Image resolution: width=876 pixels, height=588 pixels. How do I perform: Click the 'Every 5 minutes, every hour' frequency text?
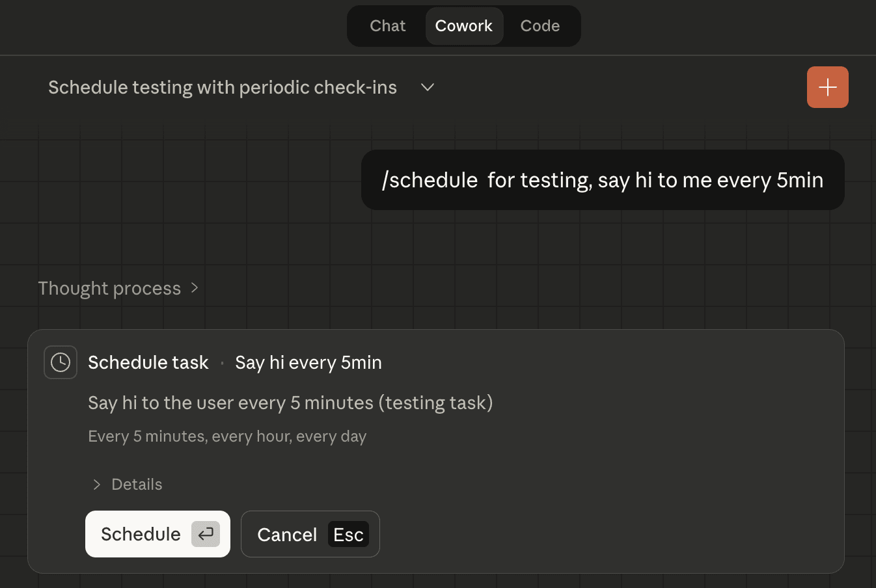227,436
